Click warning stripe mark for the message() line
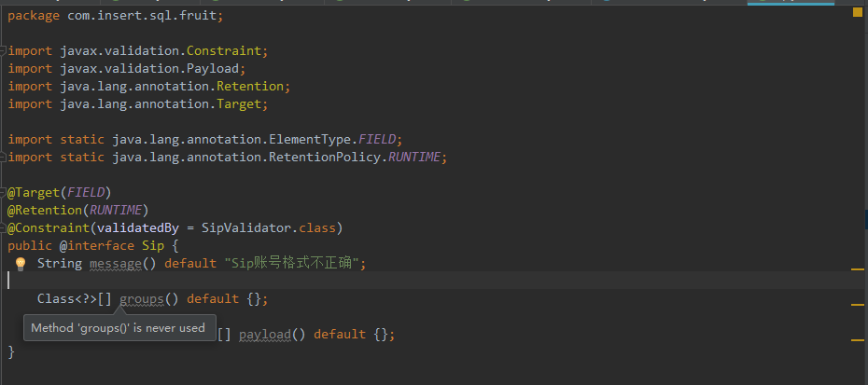The image size is (868, 385). click(858, 268)
